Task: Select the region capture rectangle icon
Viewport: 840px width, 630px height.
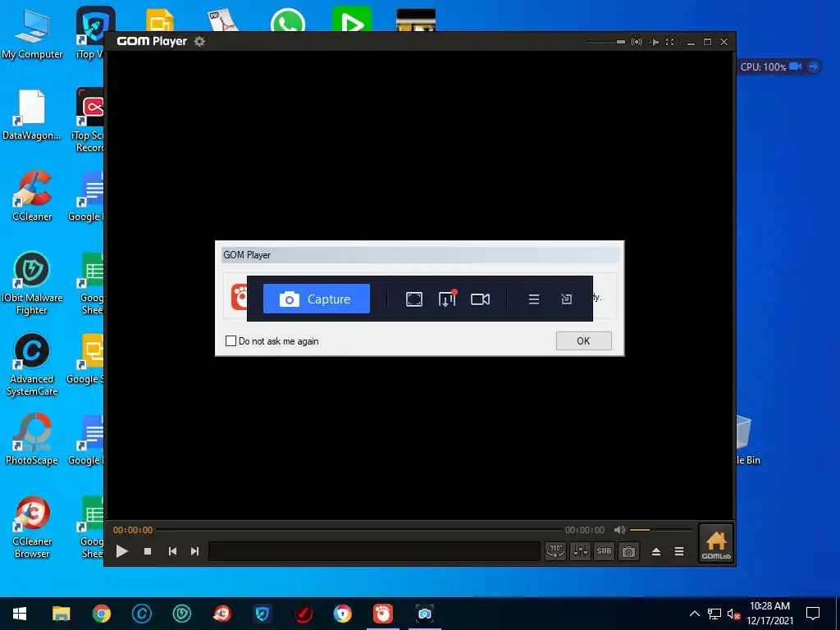Action: 414,299
